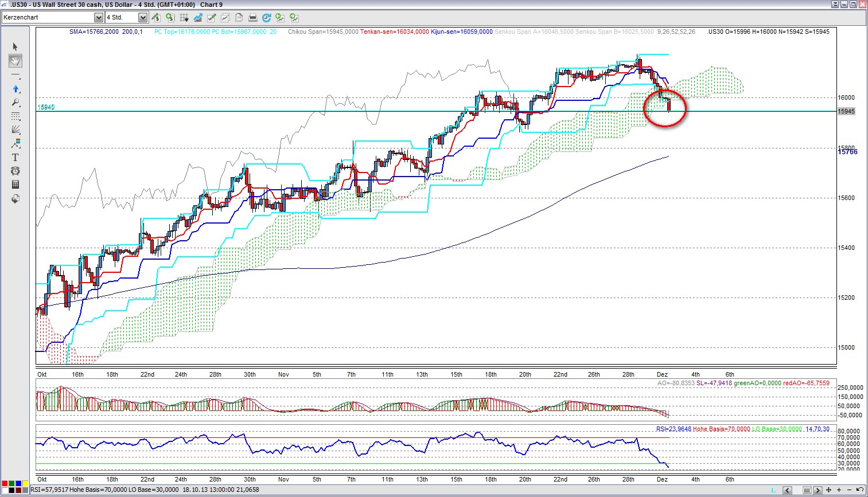
Task: Toggle the L scale indicator at bottom
Action: click(773, 490)
